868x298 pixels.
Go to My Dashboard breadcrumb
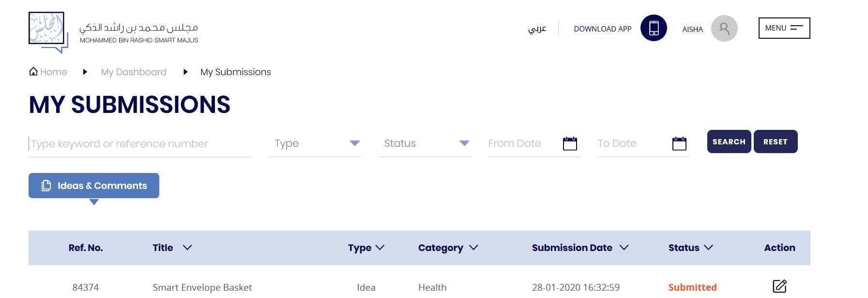pos(134,72)
